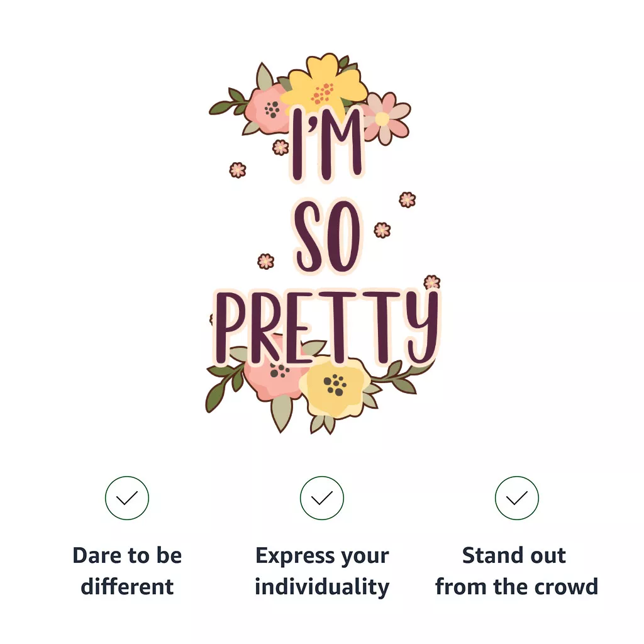Click the checkmark above "Dare to be different"
The width and height of the screenshot is (644, 644).
tap(127, 498)
